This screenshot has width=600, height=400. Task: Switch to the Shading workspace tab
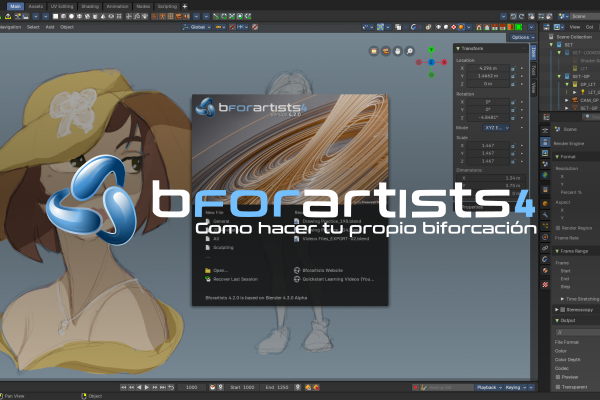pos(90,7)
